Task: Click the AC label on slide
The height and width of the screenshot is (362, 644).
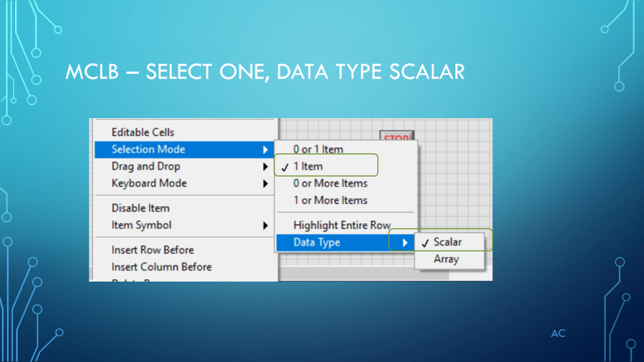Action: [558, 333]
